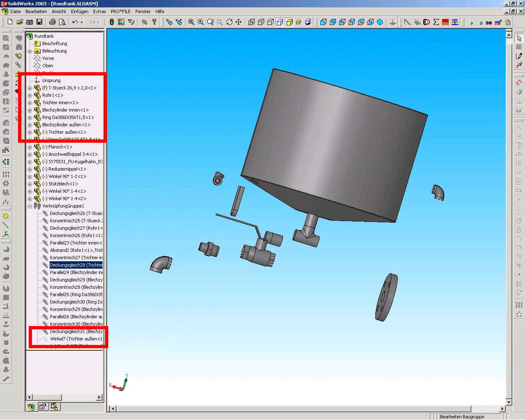Click the Zoom to Fit icon
Screen dimensions: 525x420
coord(191,22)
